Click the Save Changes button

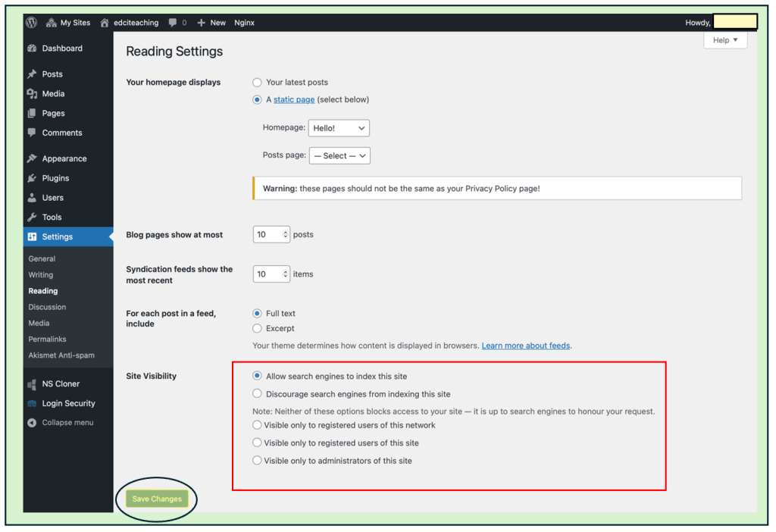tap(157, 499)
